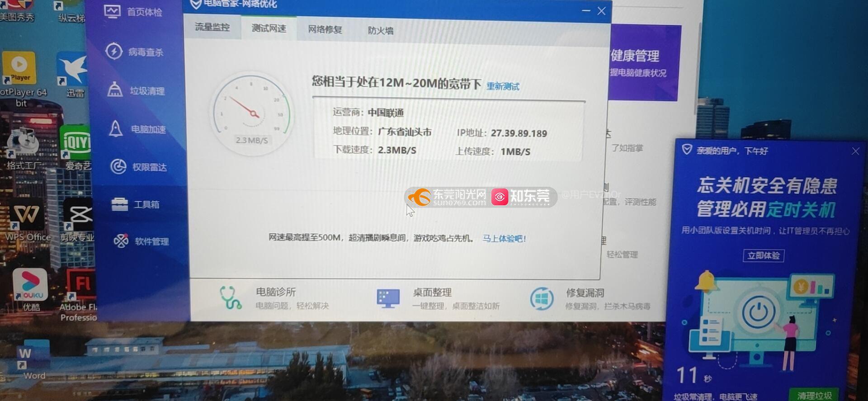This screenshot has width=868, height=401.
Task: Click 中国联通 operator text
Action: coord(386,113)
